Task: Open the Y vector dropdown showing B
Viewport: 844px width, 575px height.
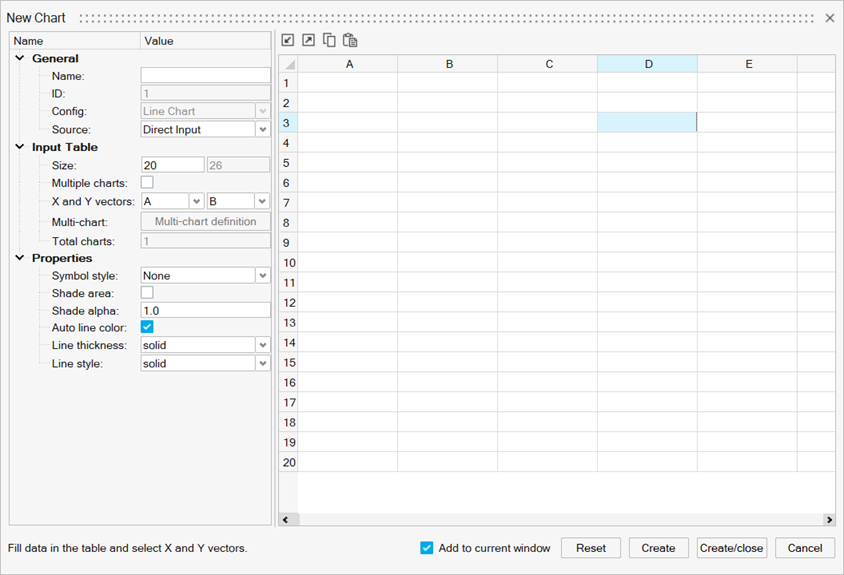Action: 263,201
